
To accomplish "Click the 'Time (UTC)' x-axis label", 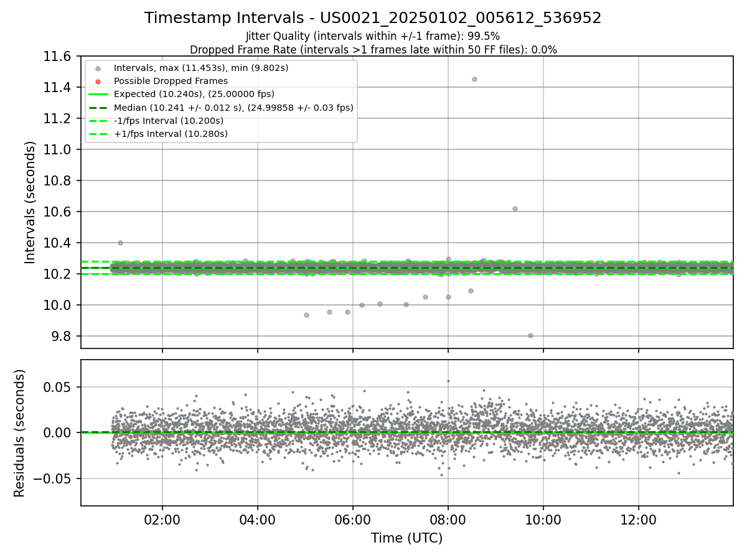I will tap(406, 538).
